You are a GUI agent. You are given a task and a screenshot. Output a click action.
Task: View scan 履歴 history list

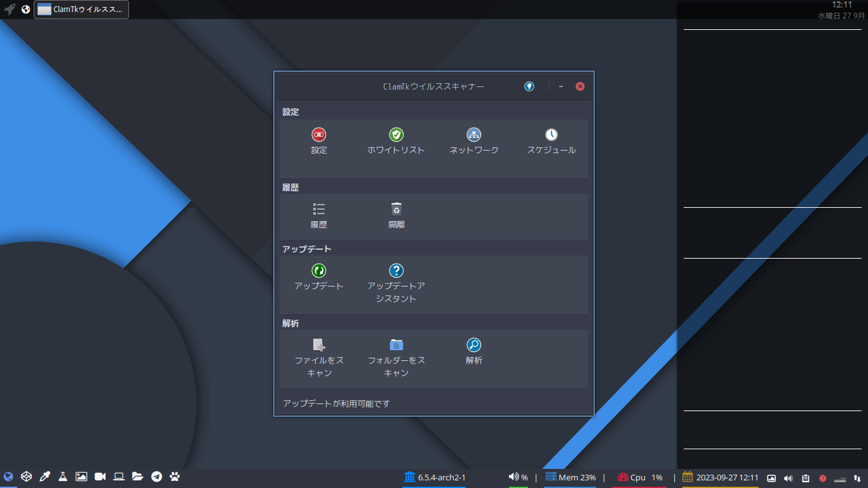coord(319,209)
